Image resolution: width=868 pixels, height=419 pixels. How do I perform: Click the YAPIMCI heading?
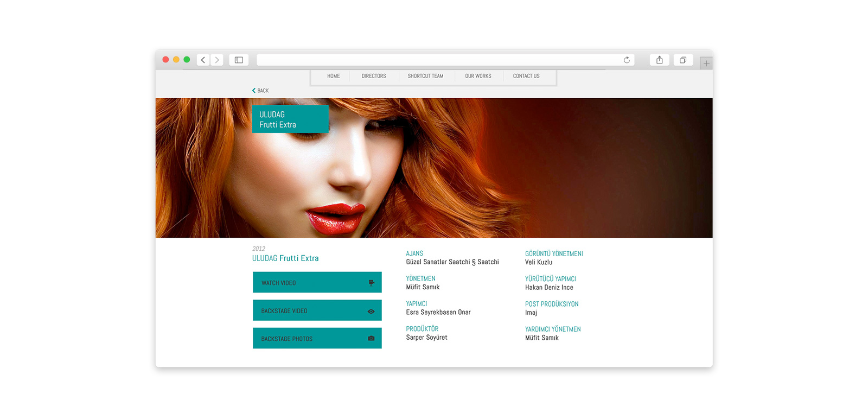point(417,304)
